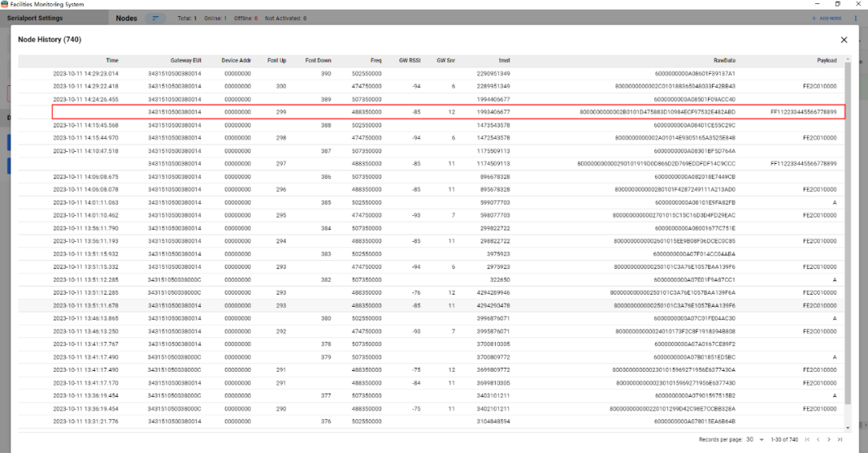The height and width of the screenshot is (453, 868).
Task: Click the GW RSSI column header
Action: point(410,60)
